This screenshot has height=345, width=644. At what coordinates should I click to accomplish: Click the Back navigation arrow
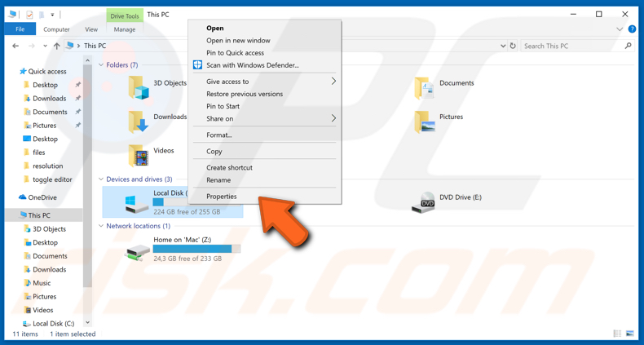pos(15,46)
